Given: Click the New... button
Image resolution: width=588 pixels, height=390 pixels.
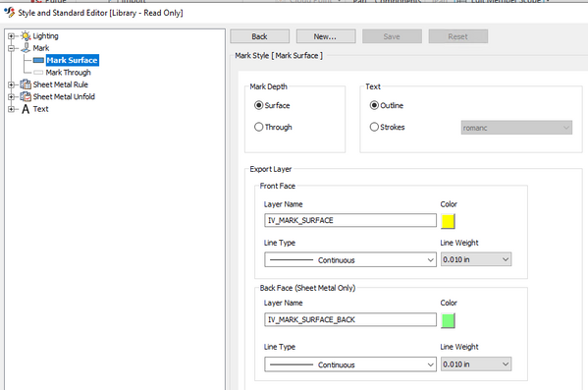Looking at the screenshot, I should coord(326,36).
